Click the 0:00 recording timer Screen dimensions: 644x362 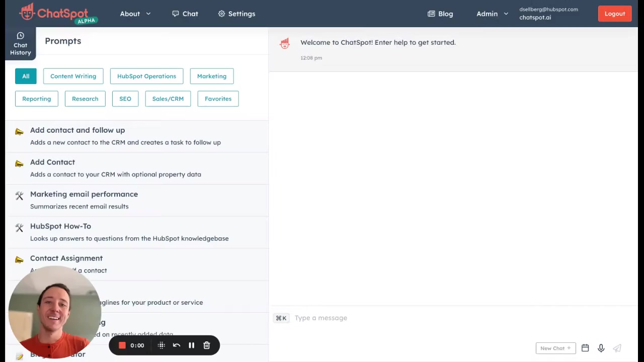coord(137,345)
